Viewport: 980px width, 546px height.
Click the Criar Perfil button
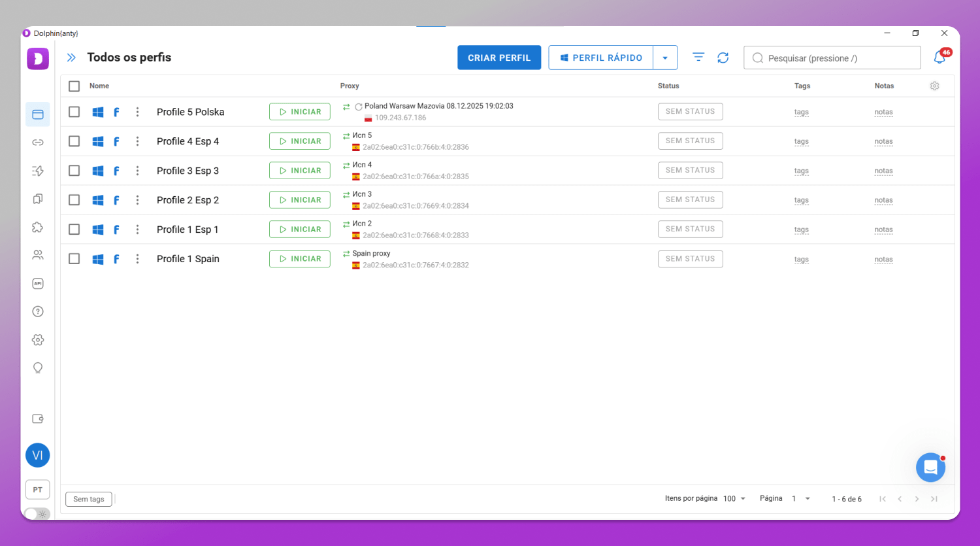(499, 58)
